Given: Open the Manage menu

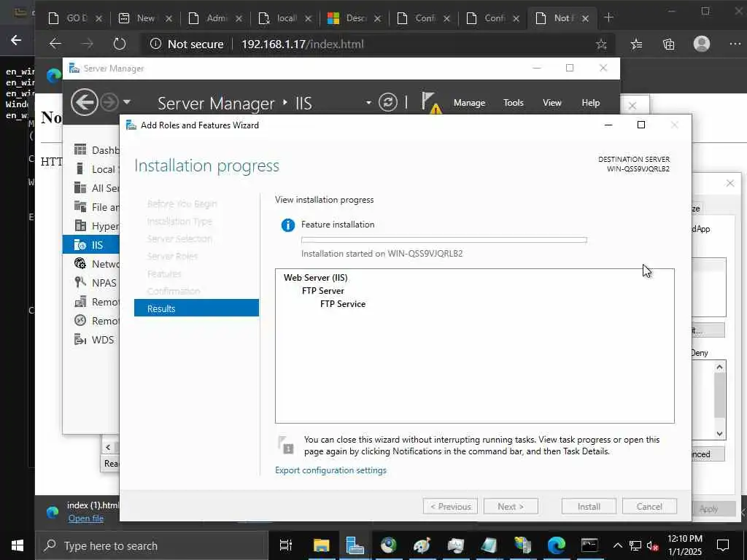Looking at the screenshot, I should [x=469, y=103].
